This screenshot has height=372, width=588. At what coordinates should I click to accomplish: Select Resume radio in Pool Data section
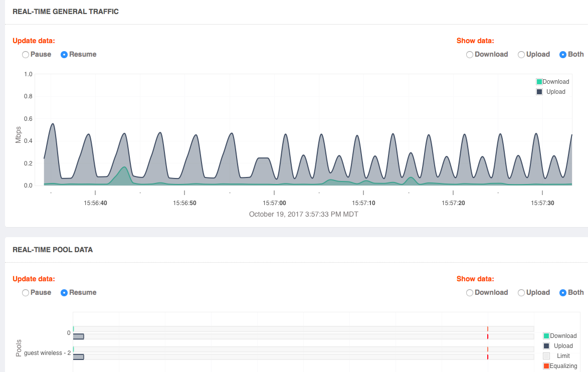point(64,293)
